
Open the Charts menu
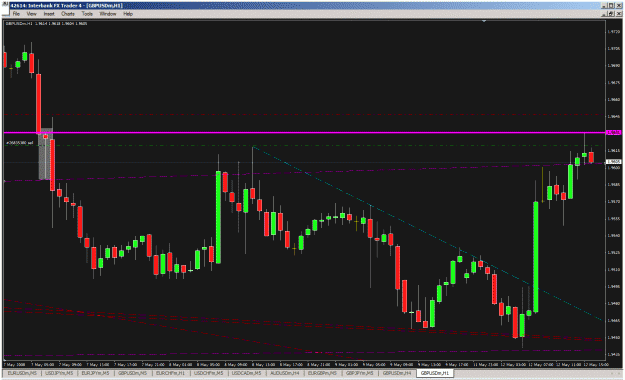coord(68,14)
